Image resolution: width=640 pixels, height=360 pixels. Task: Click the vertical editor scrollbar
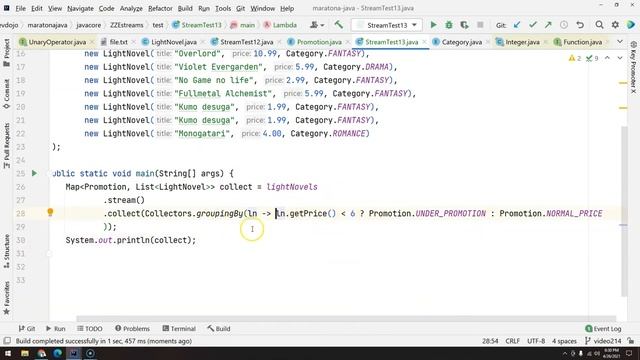[623, 211]
